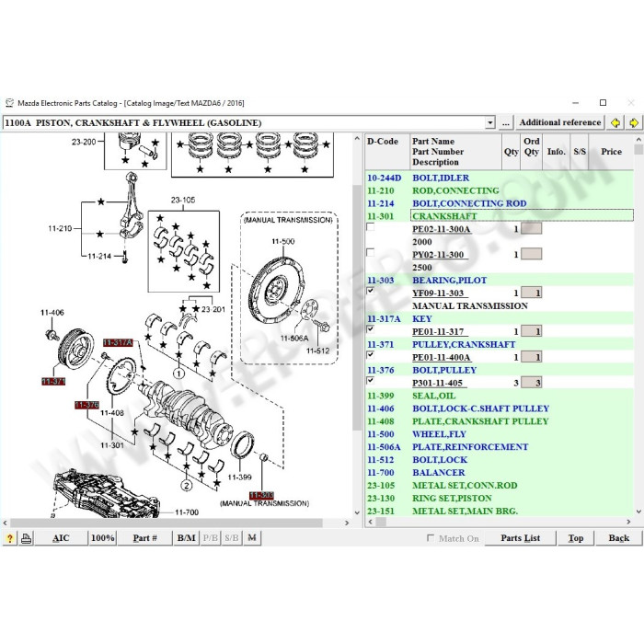Click the PY02-11-300 part number link
Image resolution: width=644 pixels, height=644 pixels.
coord(439,255)
